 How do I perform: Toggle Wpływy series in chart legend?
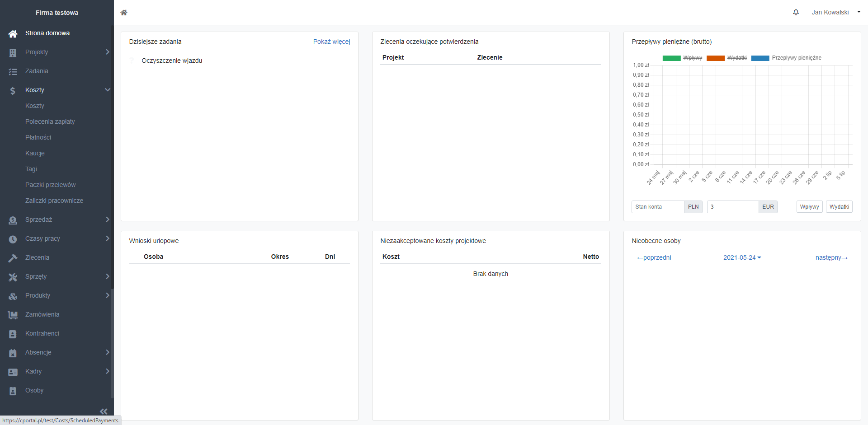coord(692,58)
